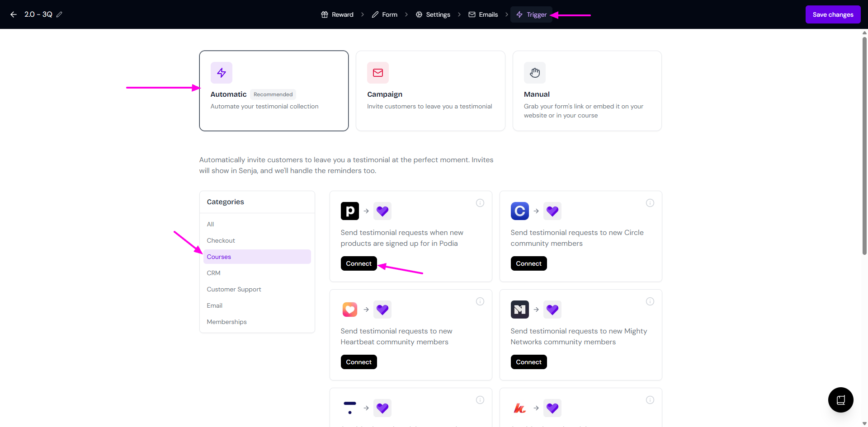Open the Settings step tab
Viewport: 868px width, 427px height.
coord(433,14)
